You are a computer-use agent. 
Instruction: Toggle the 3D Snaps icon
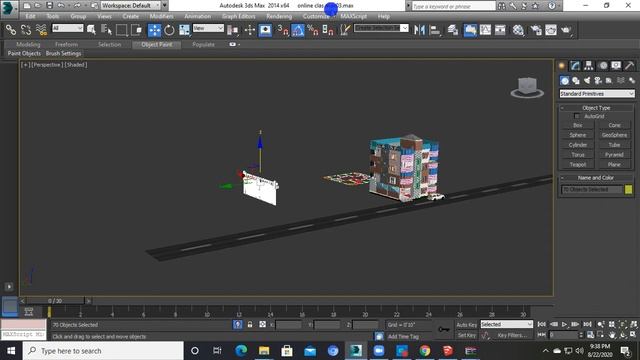point(282,30)
